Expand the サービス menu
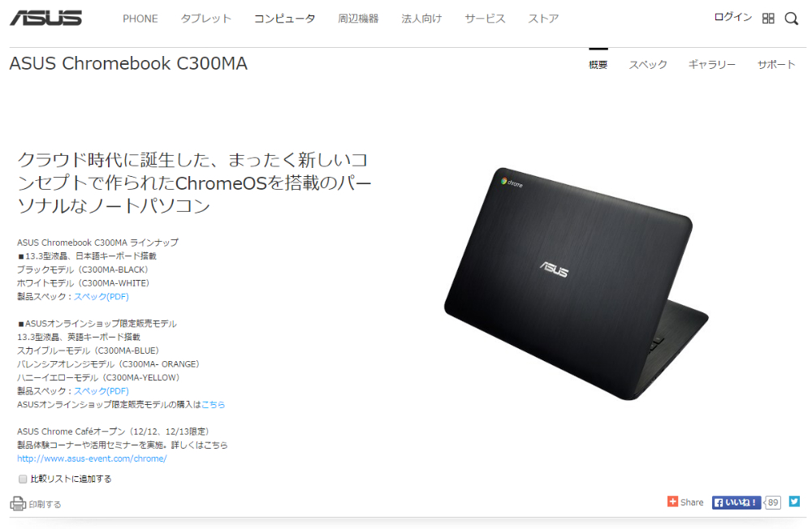812x529 pixels. tap(485, 19)
